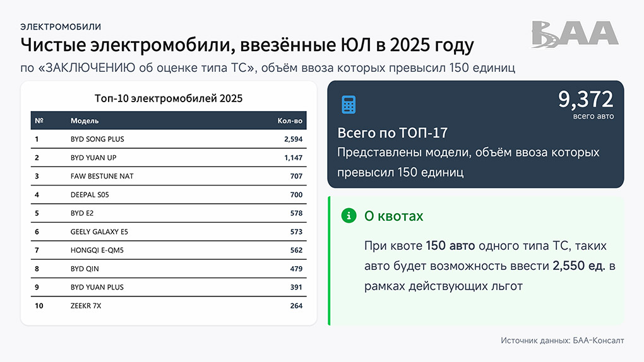Click the БАА logo at top right
644x362 pixels.
point(574,34)
